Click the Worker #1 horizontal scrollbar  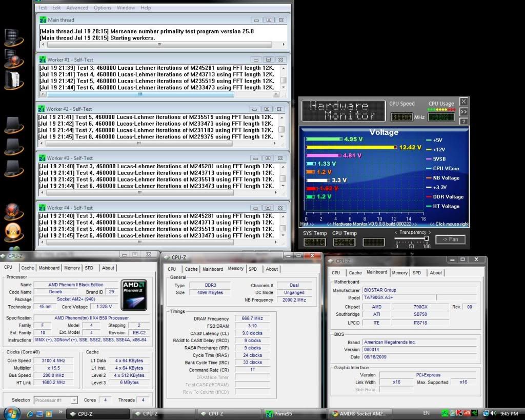point(139,94)
